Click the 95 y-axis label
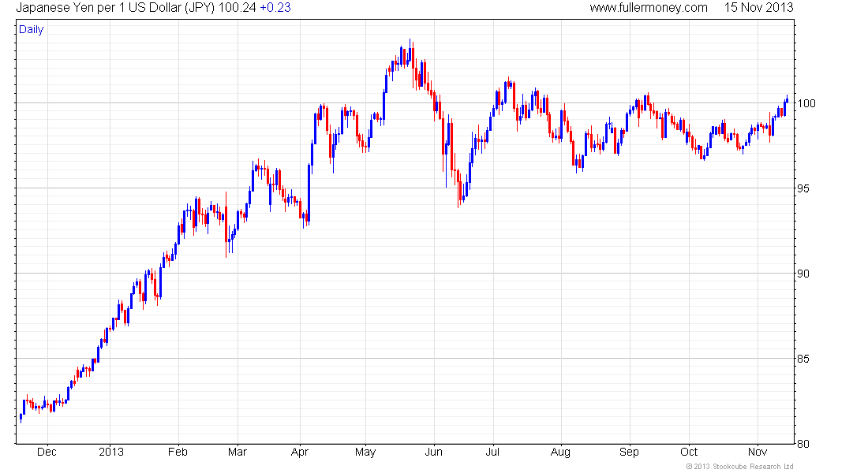This screenshot has width=868, height=473. pyautogui.click(x=803, y=188)
